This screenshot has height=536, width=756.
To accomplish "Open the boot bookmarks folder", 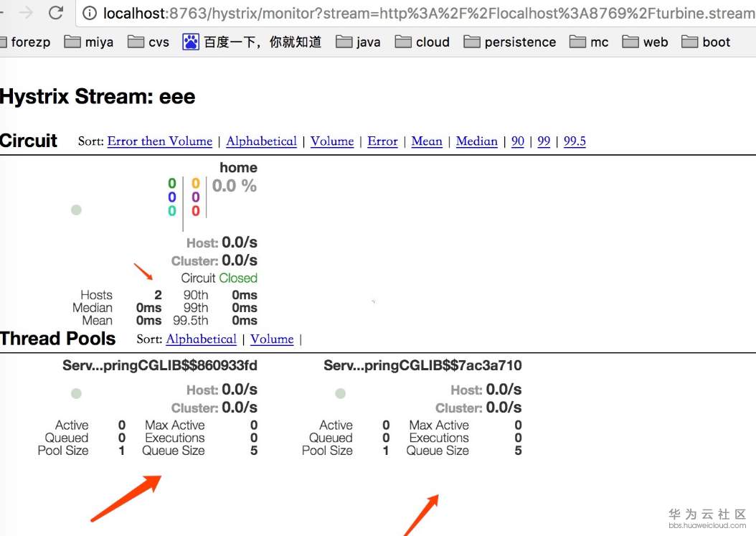I will [x=706, y=42].
